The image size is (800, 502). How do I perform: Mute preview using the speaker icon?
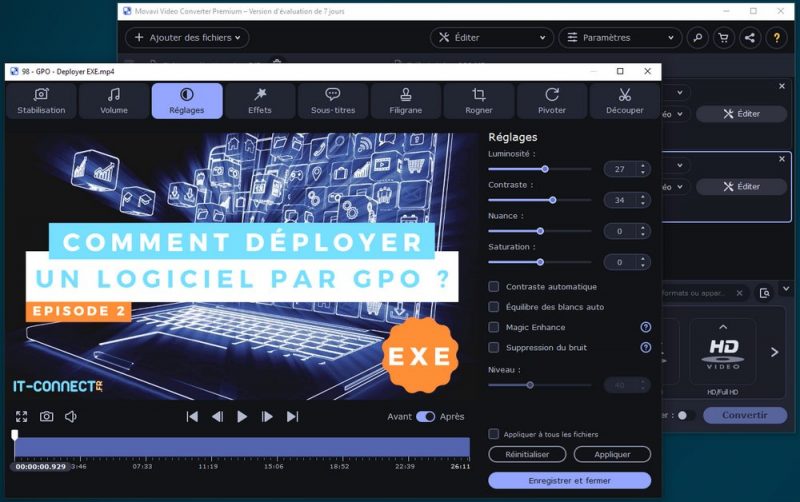(71, 416)
